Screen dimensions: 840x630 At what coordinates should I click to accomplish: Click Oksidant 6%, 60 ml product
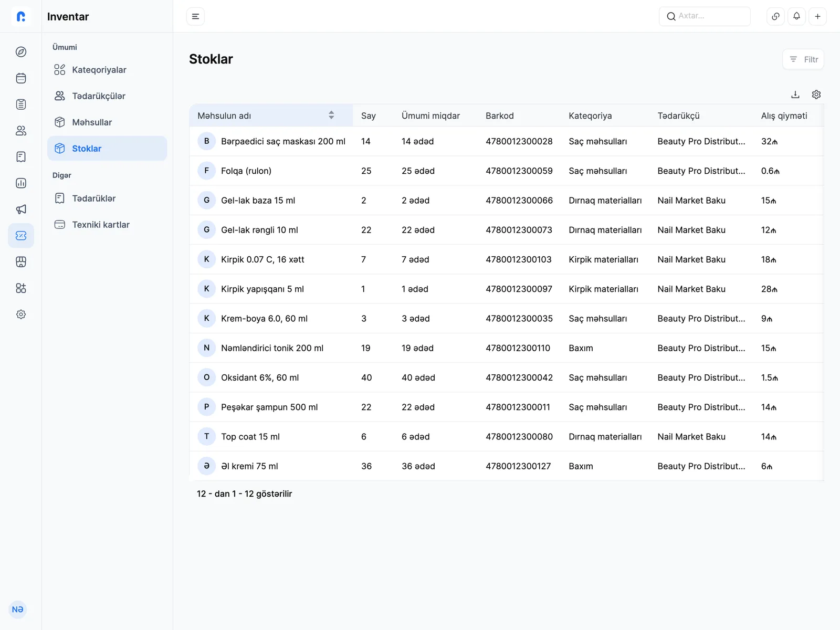point(260,377)
